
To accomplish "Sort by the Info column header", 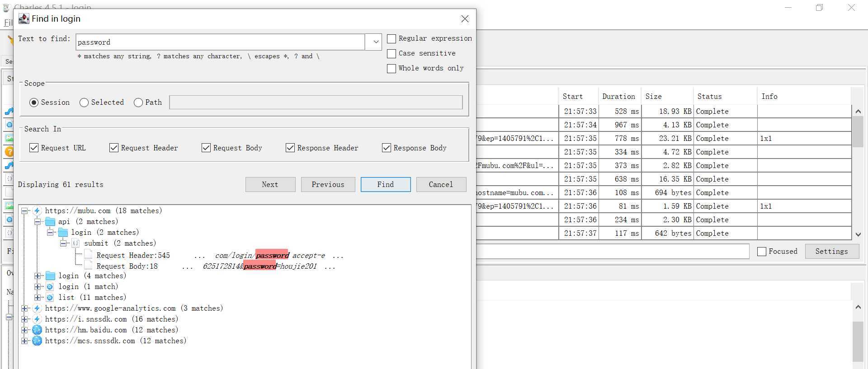I will point(804,96).
